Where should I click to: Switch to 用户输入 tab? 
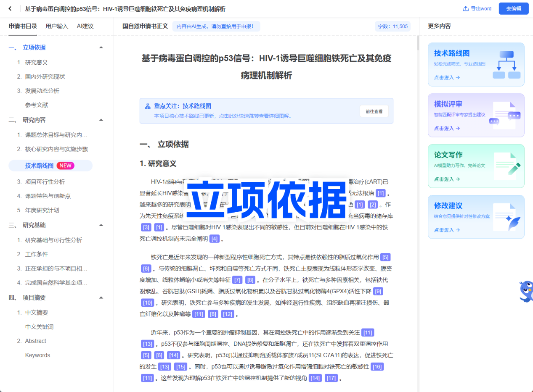(x=57, y=26)
